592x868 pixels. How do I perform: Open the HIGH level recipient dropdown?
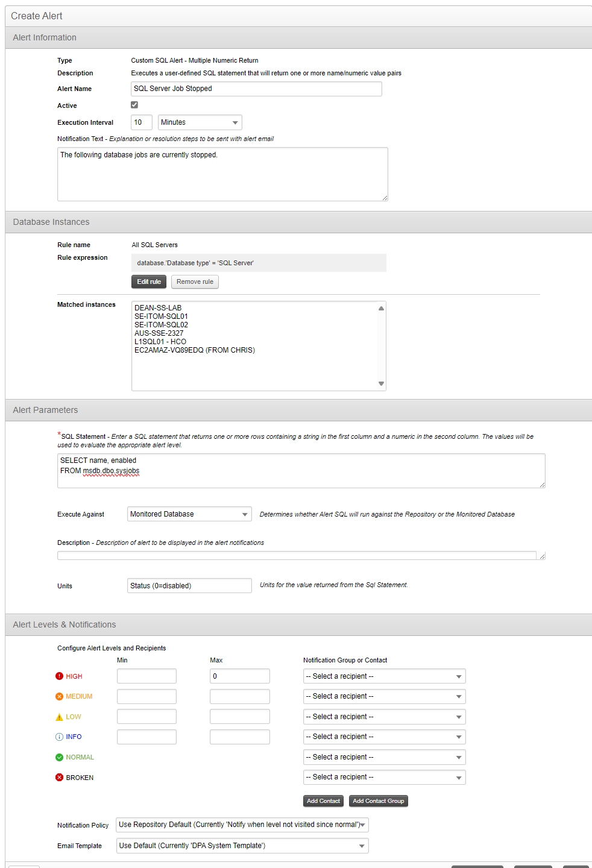384,676
